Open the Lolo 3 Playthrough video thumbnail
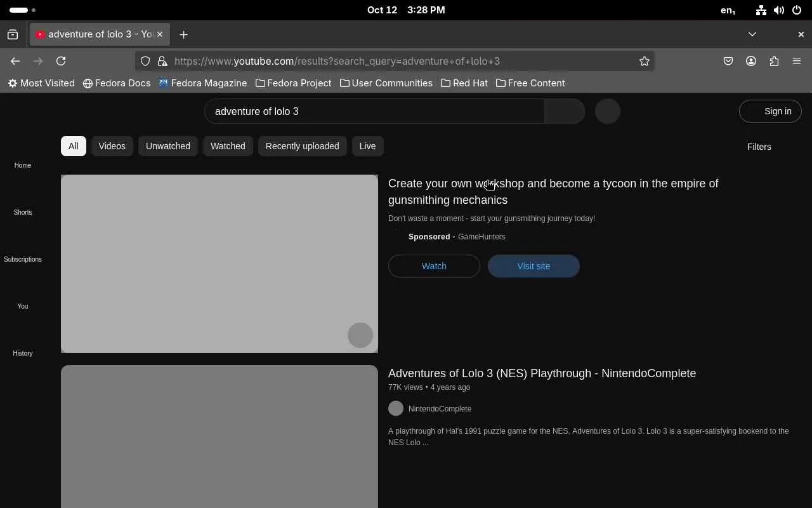 pos(219,437)
